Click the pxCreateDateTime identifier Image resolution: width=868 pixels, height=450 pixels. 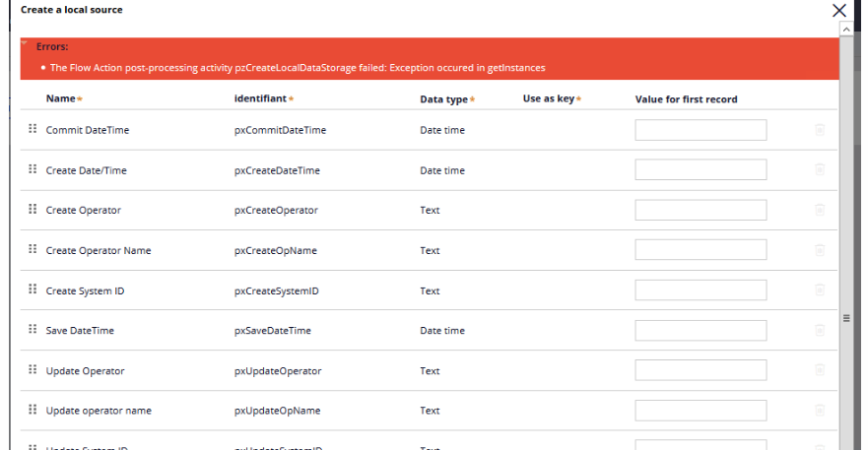click(x=277, y=170)
